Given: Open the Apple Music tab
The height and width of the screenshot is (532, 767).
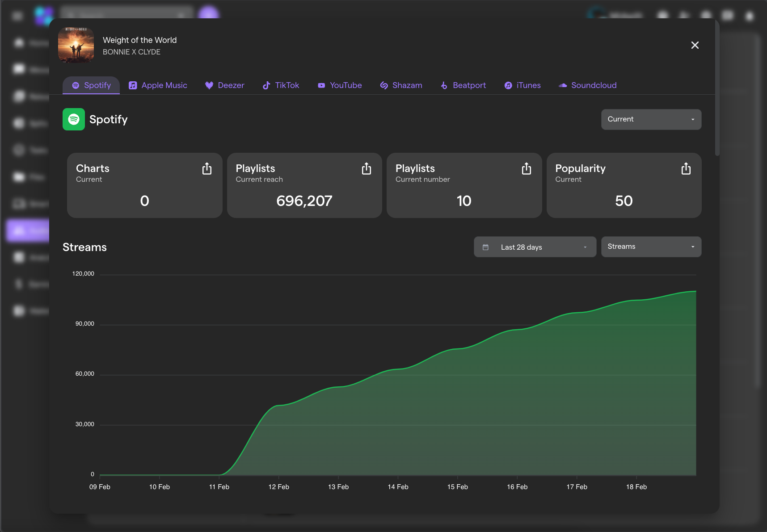Looking at the screenshot, I should pos(158,85).
